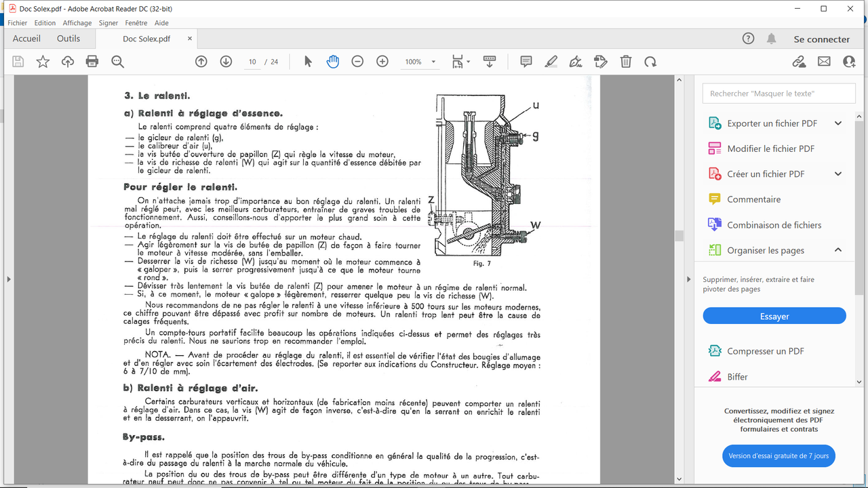Choose the Selection arrow tool
Image resolution: width=868 pixels, height=488 pixels.
click(x=308, y=62)
